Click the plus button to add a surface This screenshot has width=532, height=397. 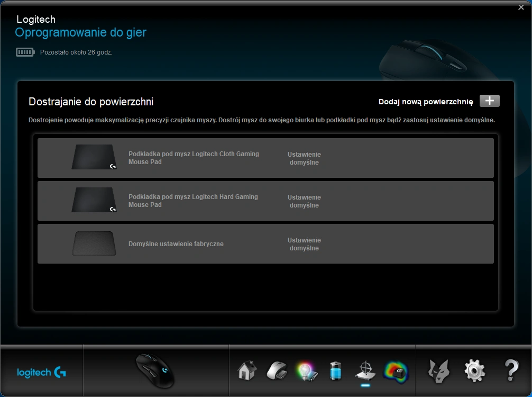pyautogui.click(x=489, y=101)
